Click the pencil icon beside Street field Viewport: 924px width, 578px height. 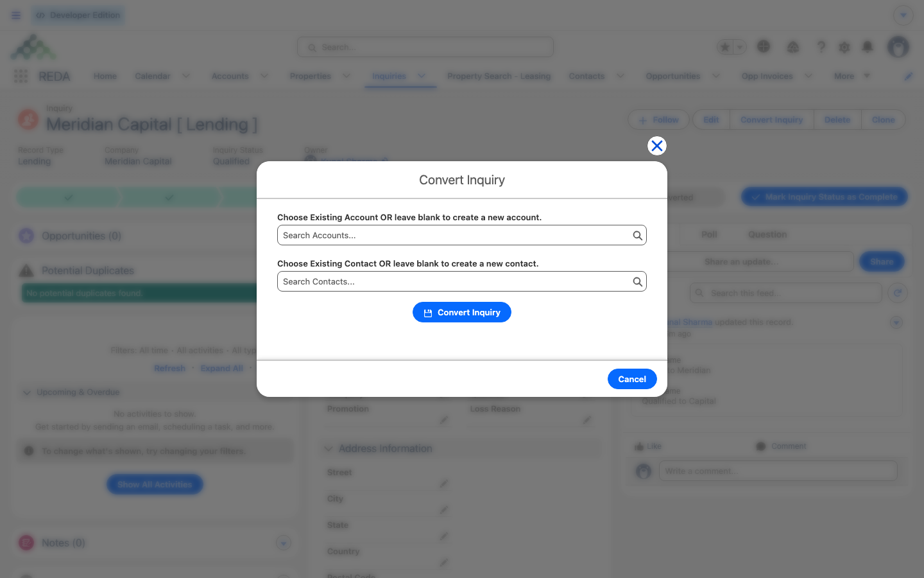pos(443,484)
